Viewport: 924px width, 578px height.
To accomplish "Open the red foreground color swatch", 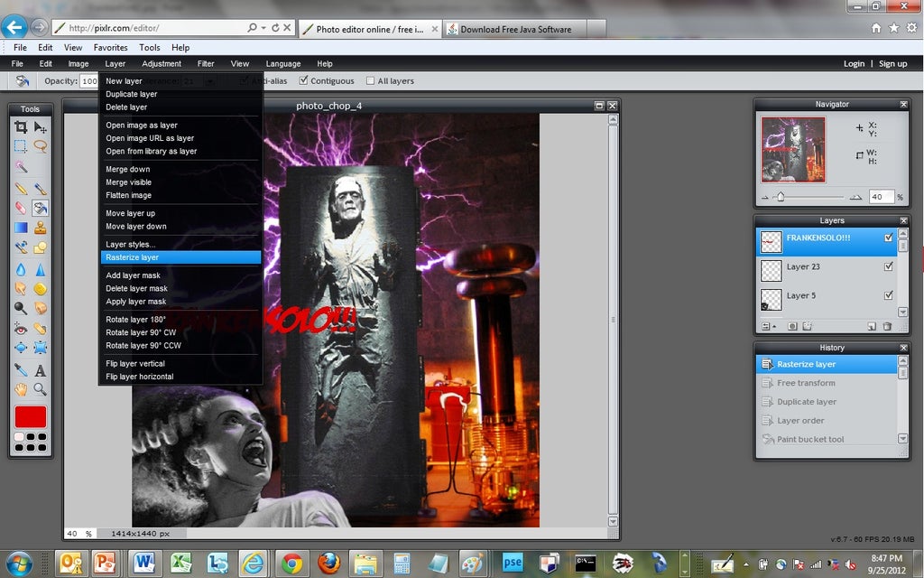I will click(x=31, y=416).
